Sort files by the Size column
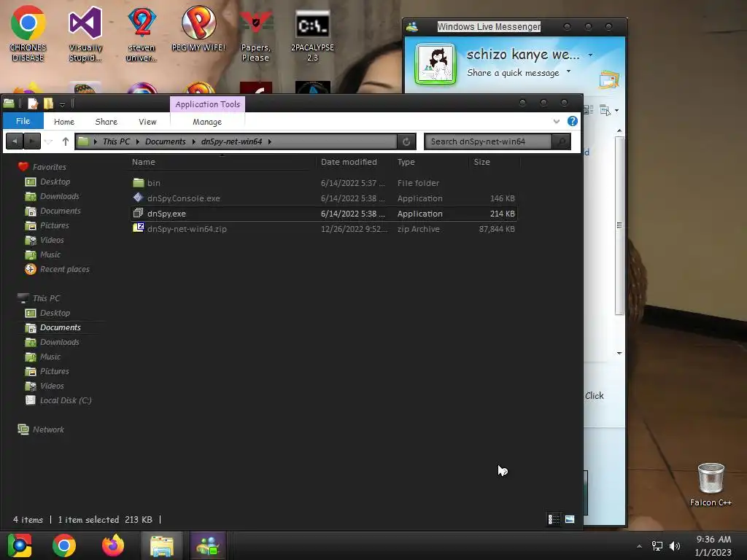The height and width of the screenshot is (560, 747). coord(495,162)
